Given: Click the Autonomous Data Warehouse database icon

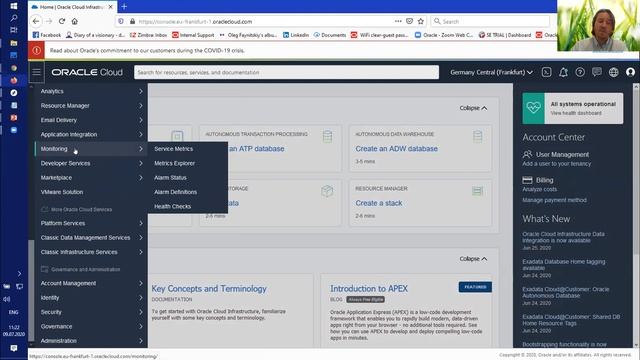Looking at the screenshot, I should point(477,136).
